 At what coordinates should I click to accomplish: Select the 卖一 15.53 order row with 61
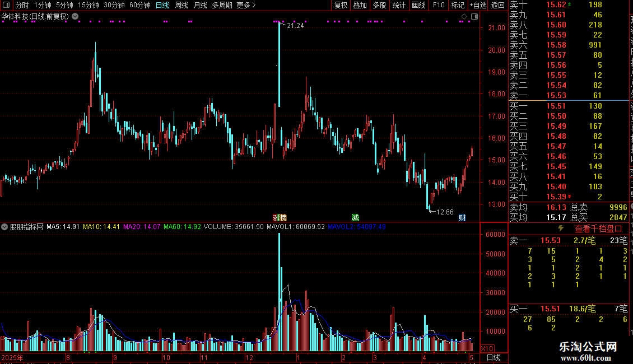569,95
